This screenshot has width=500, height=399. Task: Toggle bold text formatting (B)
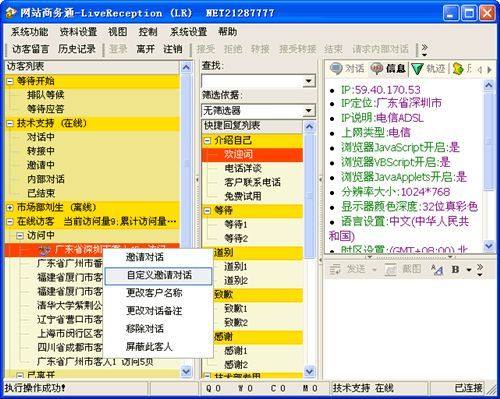(455, 269)
